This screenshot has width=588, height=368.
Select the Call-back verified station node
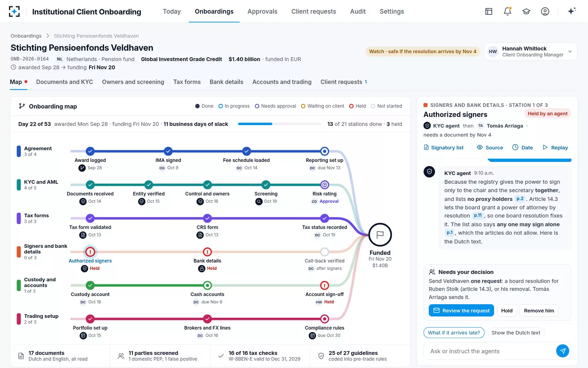click(x=325, y=252)
